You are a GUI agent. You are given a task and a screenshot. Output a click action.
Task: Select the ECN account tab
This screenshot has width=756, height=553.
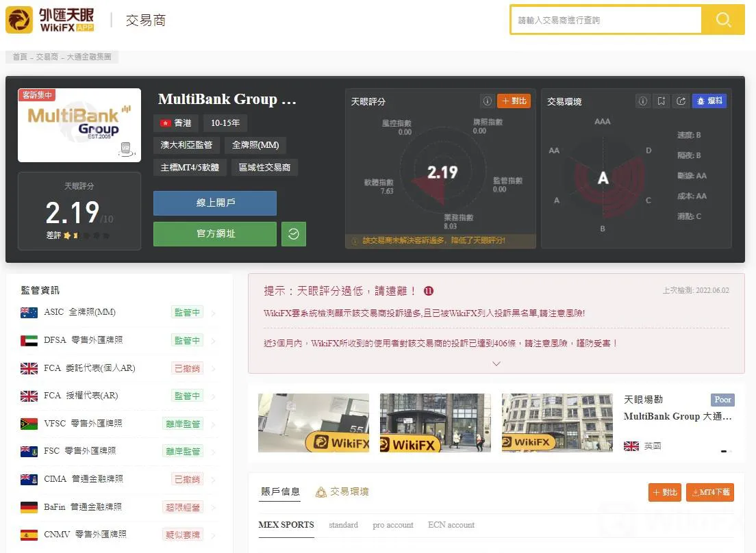click(x=451, y=525)
